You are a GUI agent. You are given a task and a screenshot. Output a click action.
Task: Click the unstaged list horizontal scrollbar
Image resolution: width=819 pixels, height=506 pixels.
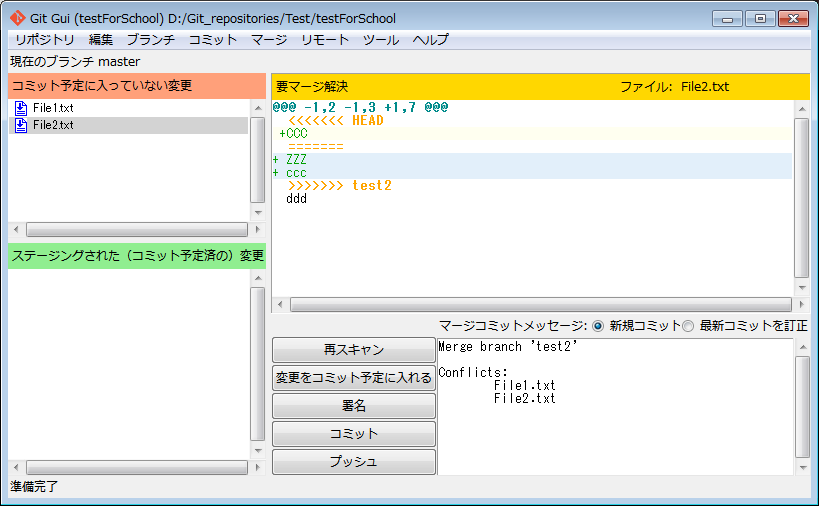tap(136, 229)
